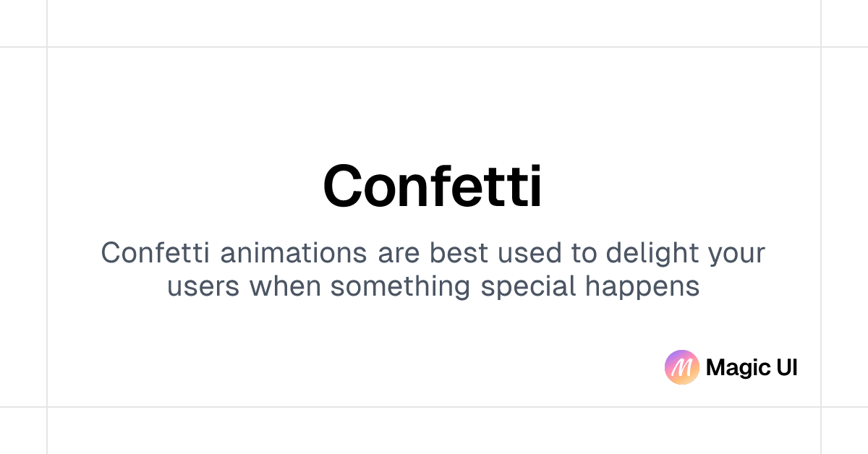Click the word 'special' in the description
Image resolution: width=868 pixels, height=454 pixels.
pos(529,286)
